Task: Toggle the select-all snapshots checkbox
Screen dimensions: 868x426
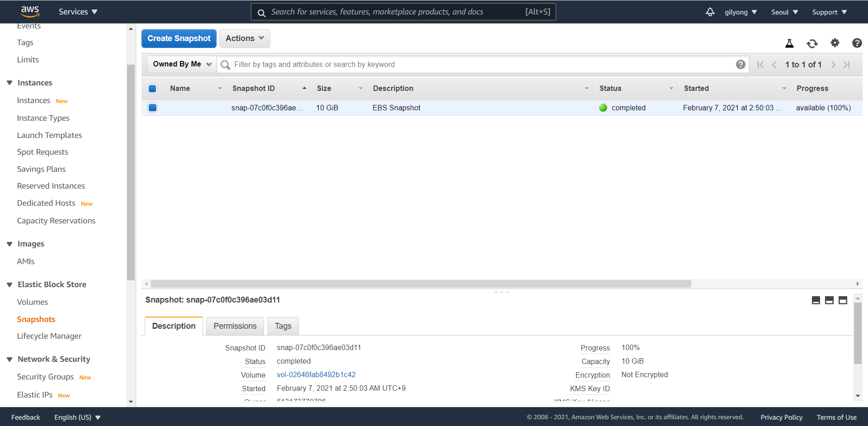Action: point(152,89)
